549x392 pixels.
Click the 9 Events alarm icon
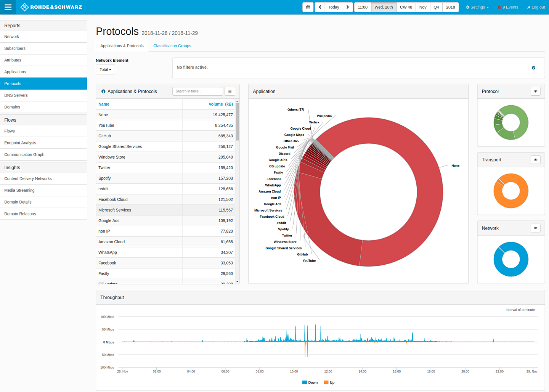click(x=499, y=7)
